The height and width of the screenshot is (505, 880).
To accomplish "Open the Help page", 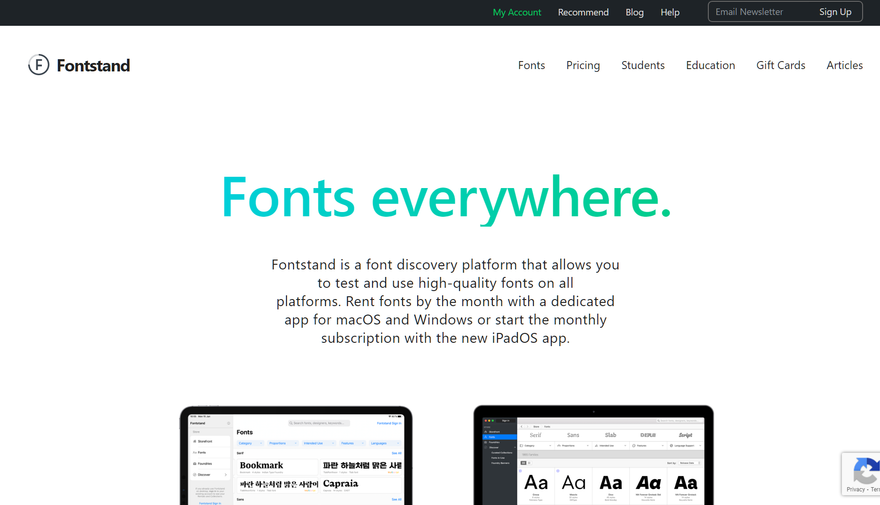I will [670, 12].
